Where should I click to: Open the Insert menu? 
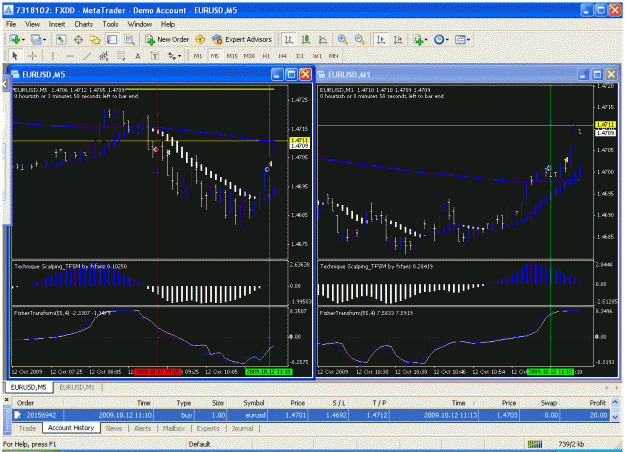pyautogui.click(x=57, y=24)
